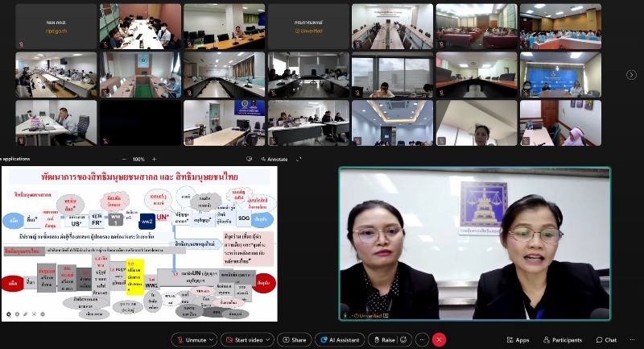644x349 pixels.
Task: Open the Apps panel
Action: pos(518,340)
